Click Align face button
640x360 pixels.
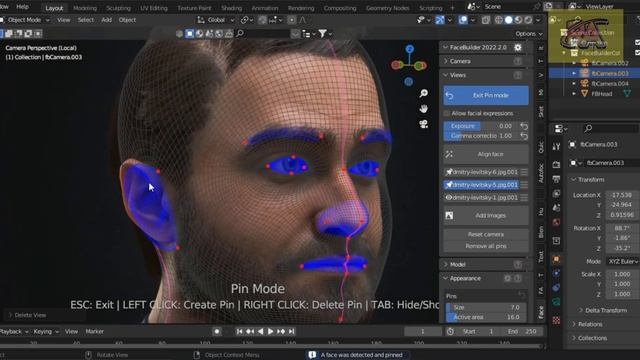[x=486, y=154]
